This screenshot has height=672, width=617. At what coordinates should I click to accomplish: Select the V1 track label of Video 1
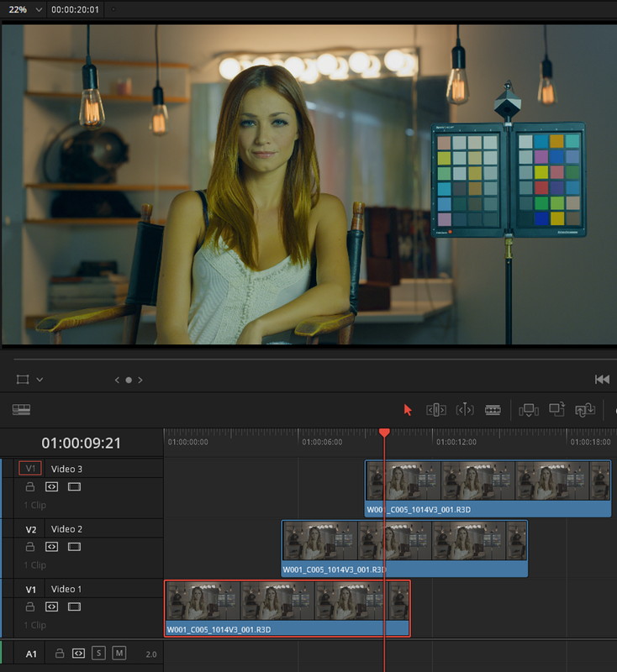tap(31, 590)
